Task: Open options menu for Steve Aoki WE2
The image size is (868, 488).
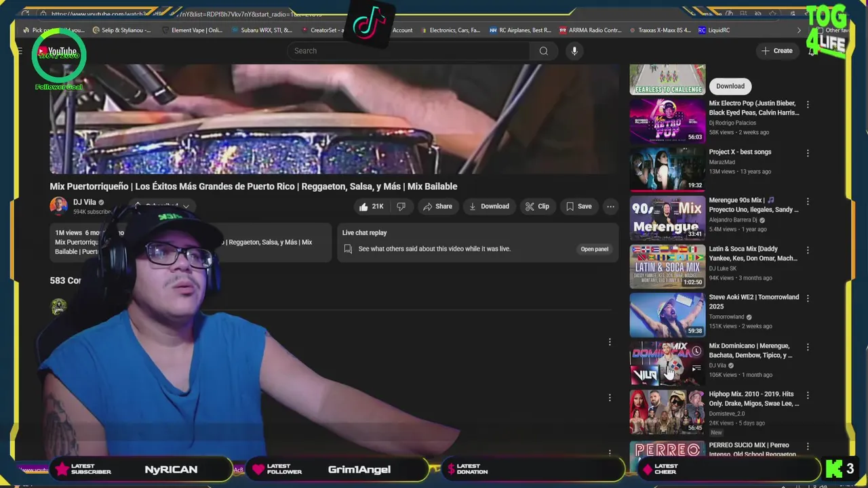Action: click(808, 298)
